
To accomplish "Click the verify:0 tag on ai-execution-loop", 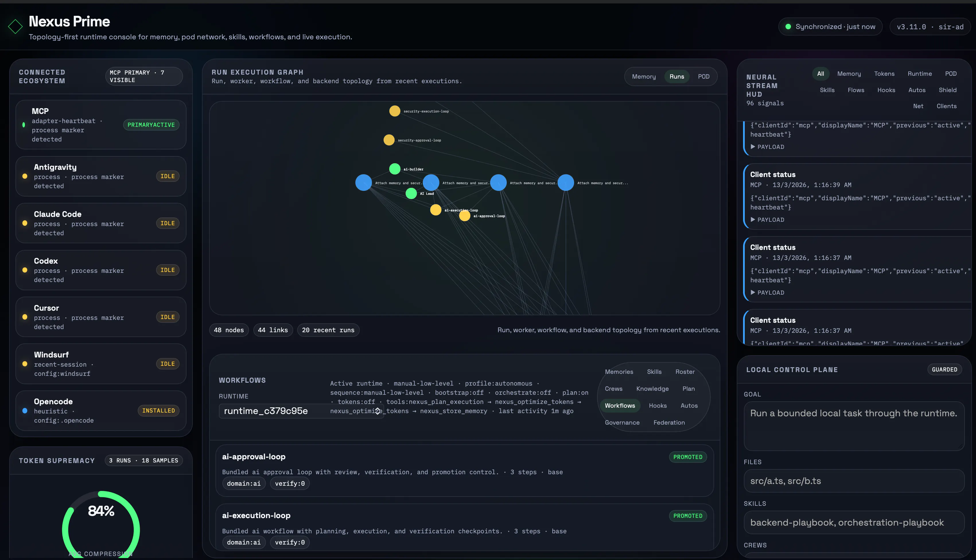I will (x=289, y=542).
